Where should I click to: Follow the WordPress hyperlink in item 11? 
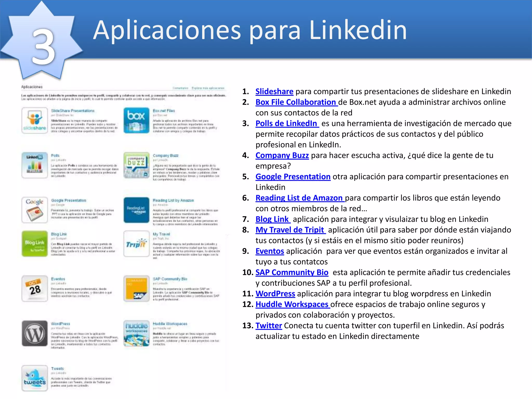point(275,294)
